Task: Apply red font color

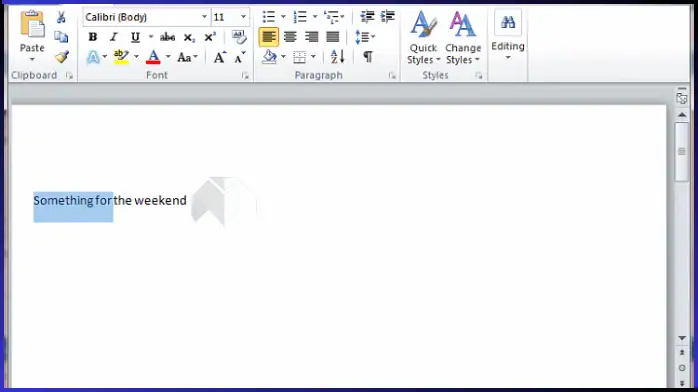Action: 153,57
